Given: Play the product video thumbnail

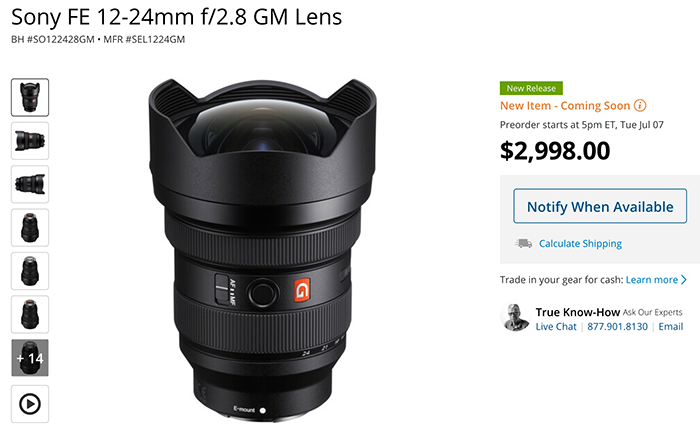Looking at the screenshot, I should click(30, 404).
